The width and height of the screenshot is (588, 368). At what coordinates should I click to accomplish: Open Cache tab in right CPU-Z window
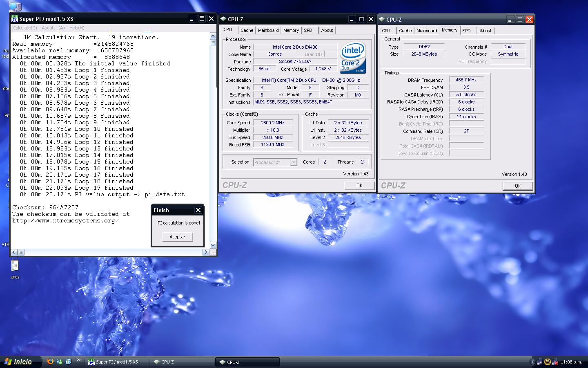[405, 31]
